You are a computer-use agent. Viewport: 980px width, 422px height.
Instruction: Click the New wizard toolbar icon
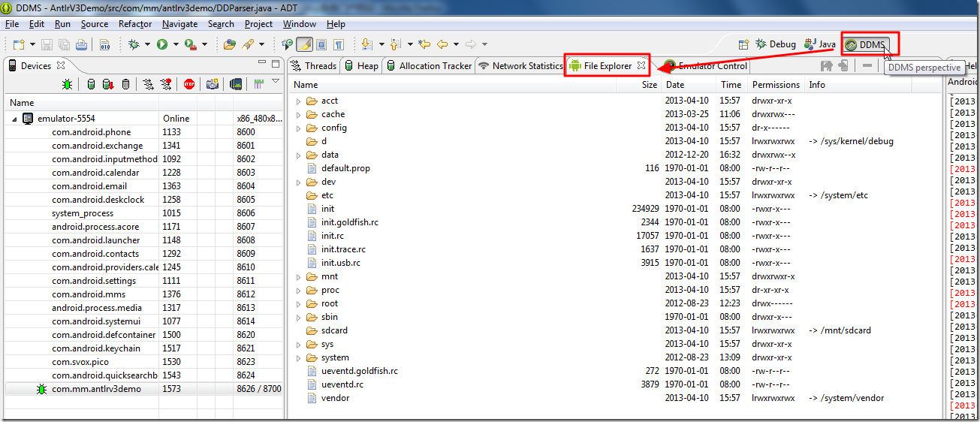pyautogui.click(x=19, y=44)
